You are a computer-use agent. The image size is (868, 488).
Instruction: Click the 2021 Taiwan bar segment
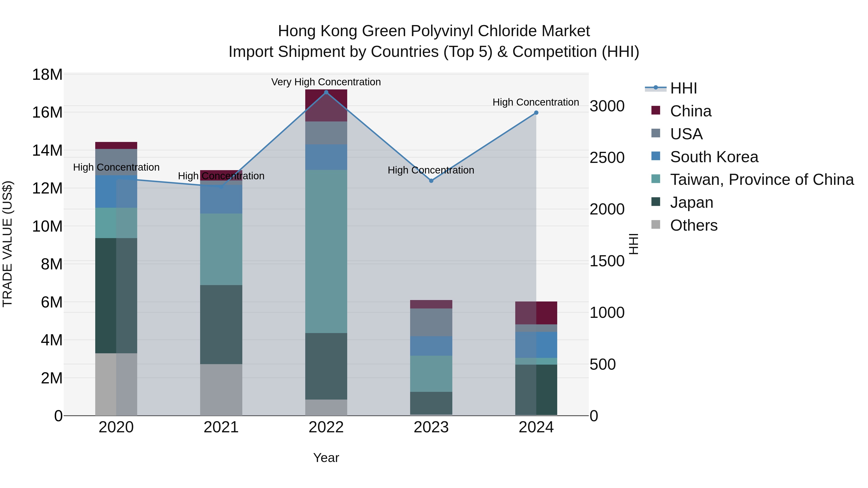coord(221,250)
